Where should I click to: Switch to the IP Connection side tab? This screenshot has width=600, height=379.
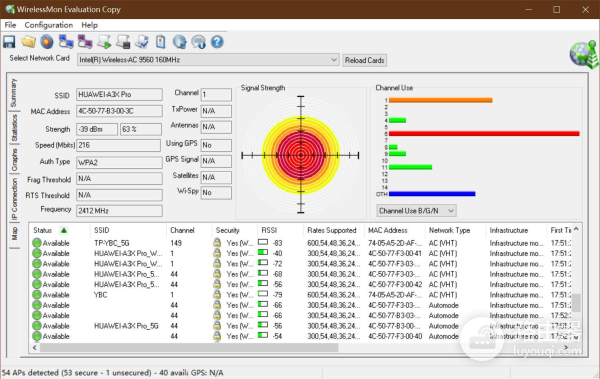coord(14,199)
